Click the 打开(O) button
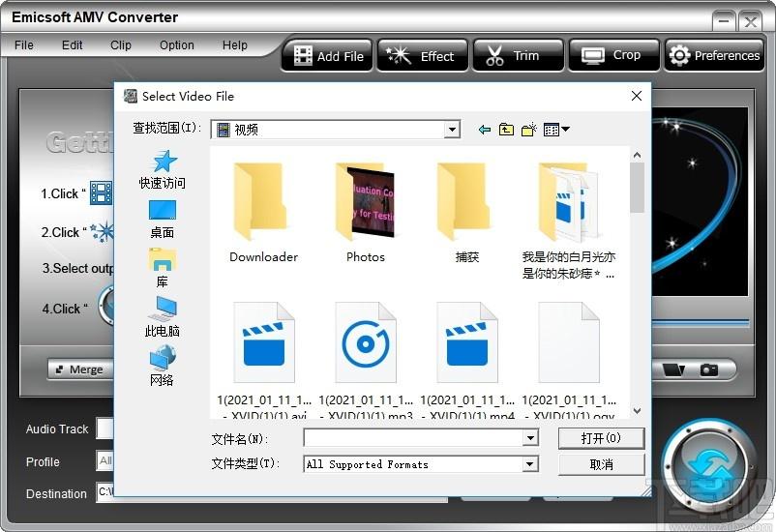Viewport: 776px width, 532px height. click(x=601, y=438)
